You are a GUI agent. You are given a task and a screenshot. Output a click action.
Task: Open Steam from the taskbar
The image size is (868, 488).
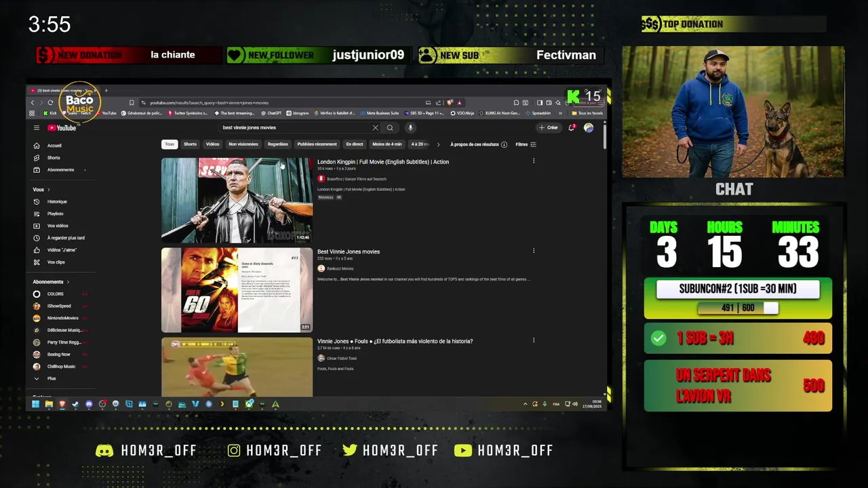(75, 404)
